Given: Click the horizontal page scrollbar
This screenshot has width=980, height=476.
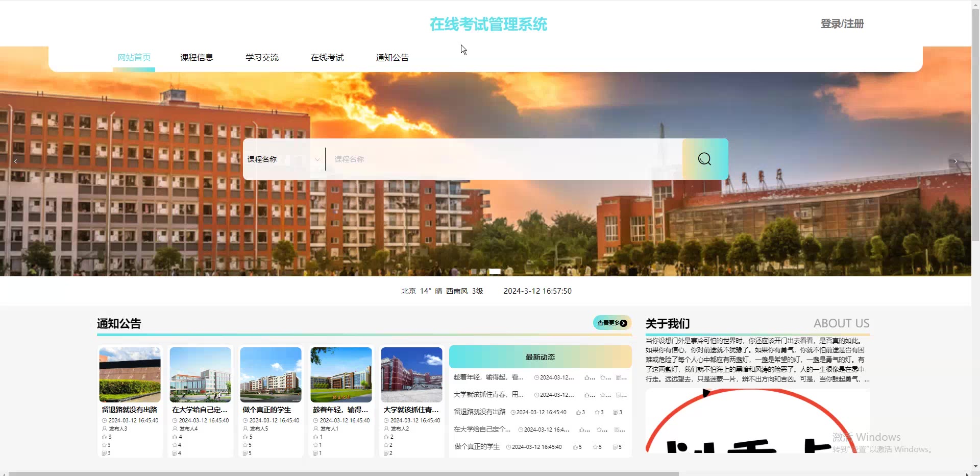Looking at the screenshot, I should pyautogui.click(x=344, y=473).
